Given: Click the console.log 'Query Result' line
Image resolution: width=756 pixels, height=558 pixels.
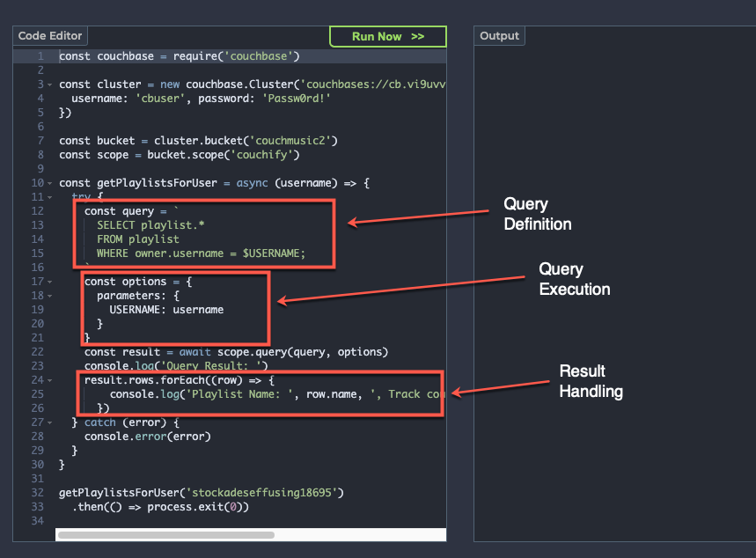Looking at the screenshot, I should (176, 366).
